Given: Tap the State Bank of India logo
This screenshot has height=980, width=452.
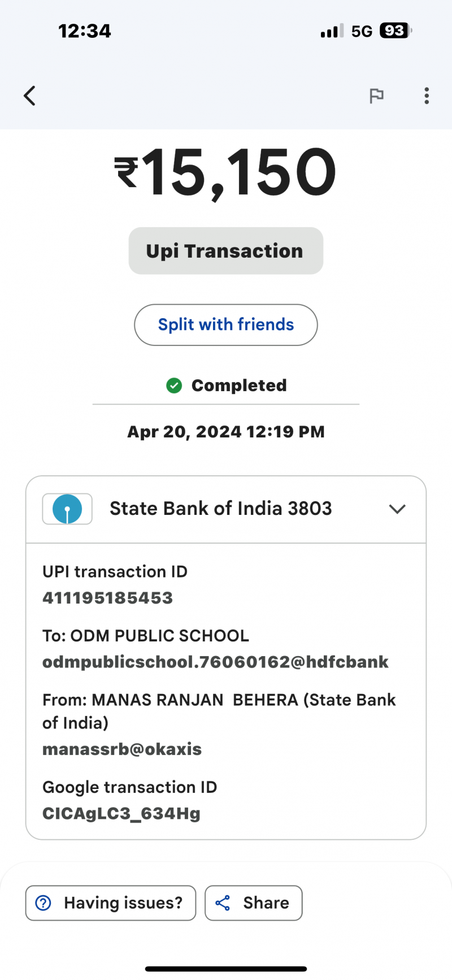Looking at the screenshot, I should point(67,509).
